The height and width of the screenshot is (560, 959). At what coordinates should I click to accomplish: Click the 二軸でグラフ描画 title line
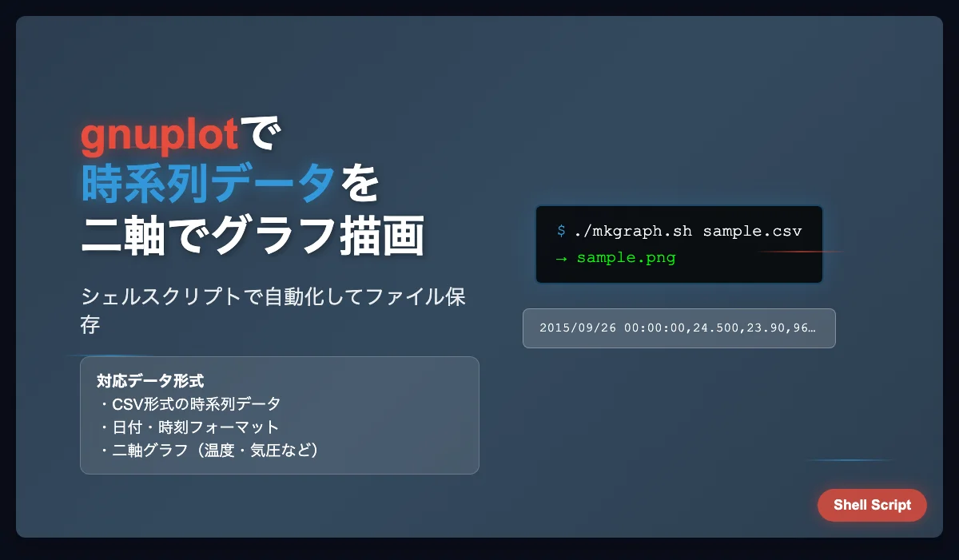point(252,236)
